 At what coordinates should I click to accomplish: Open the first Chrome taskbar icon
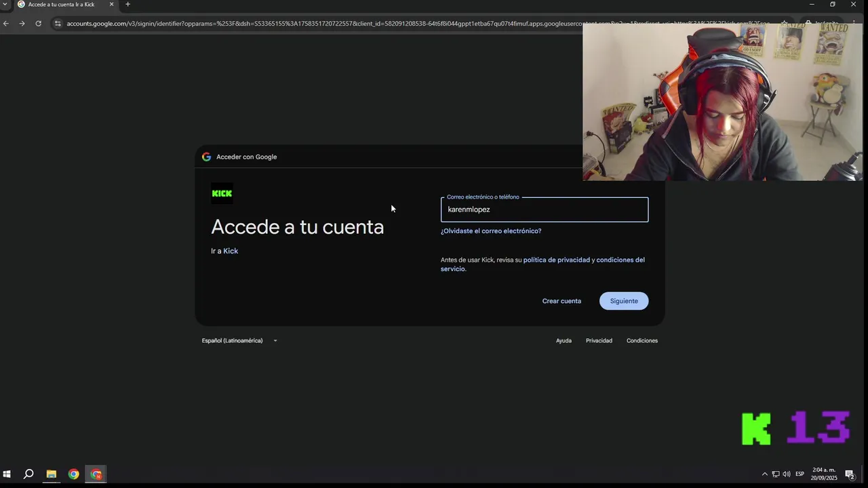coord(73,474)
